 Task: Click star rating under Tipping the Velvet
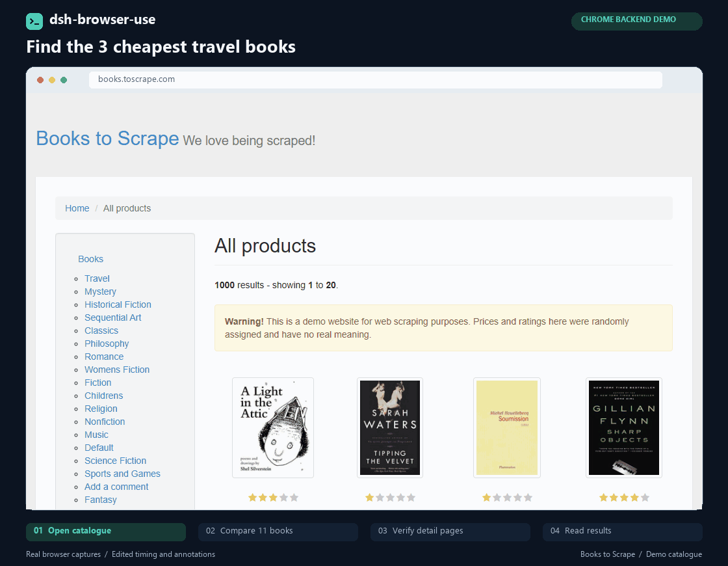click(x=390, y=498)
